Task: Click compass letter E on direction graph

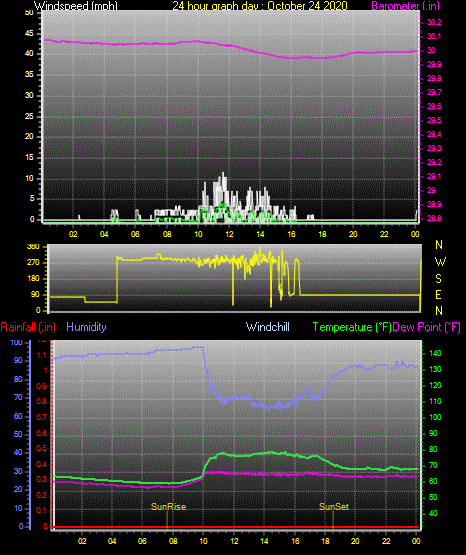Action: point(438,295)
